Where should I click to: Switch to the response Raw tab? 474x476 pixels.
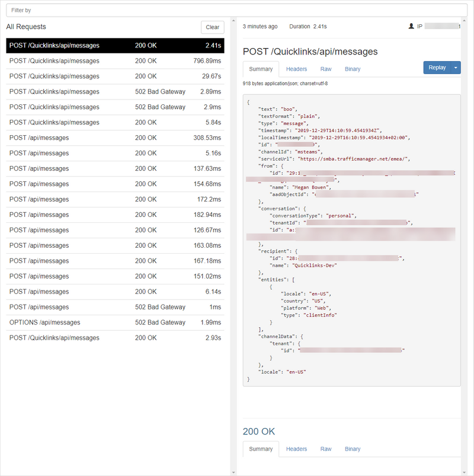pos(326,449)
